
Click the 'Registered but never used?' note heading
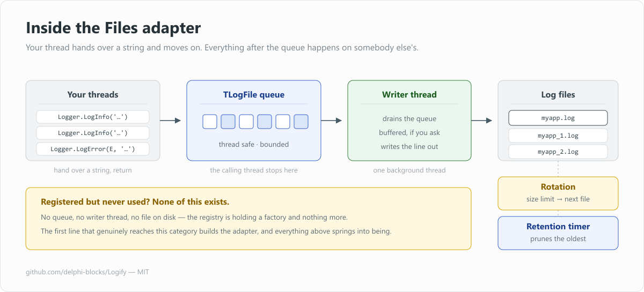(135, 202)
